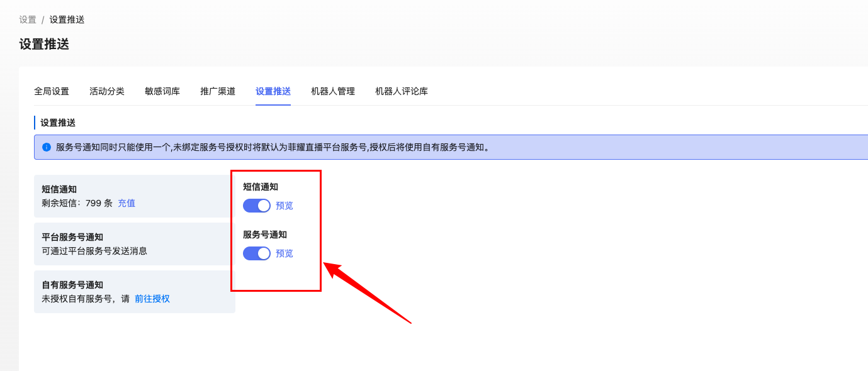Select the 敏感词库 tab
Screen dimensions: 868x371
click(162, 91)
